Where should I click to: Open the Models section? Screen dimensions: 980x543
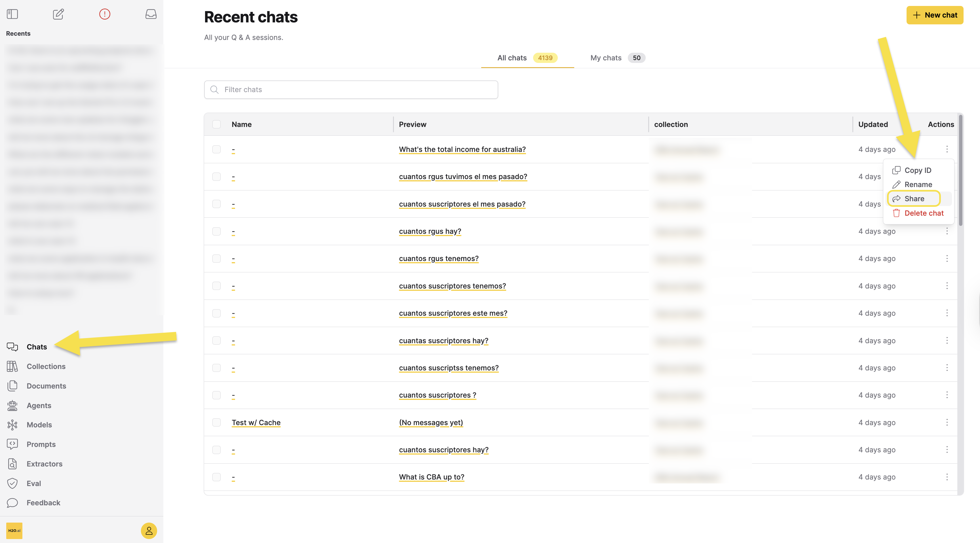pyautogui.click(x=39, y=425)
